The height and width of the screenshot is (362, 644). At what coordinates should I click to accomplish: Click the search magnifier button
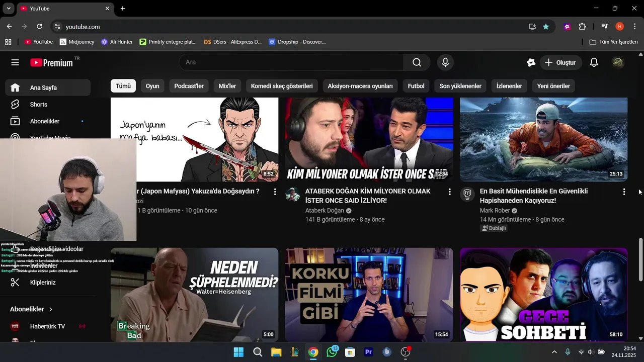pos(417,62)
